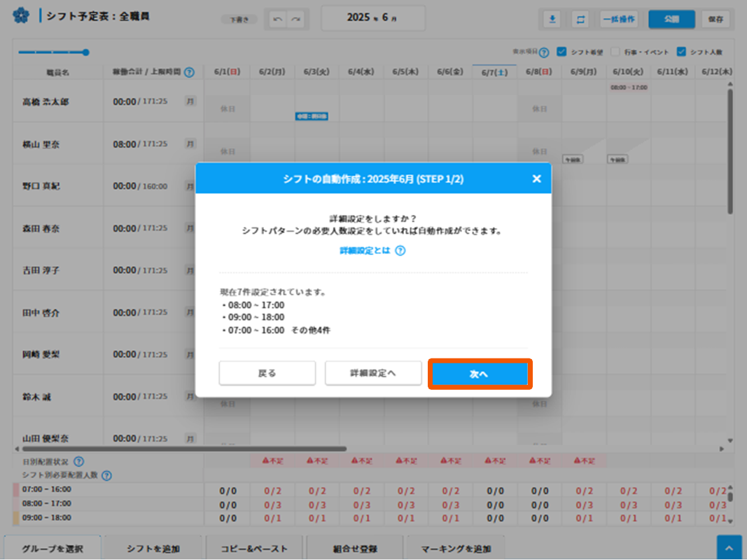Screen dimensions: 747x560
Task: Click the swap/refresh arrows icon in the toolbar
Action: point(580,19)
